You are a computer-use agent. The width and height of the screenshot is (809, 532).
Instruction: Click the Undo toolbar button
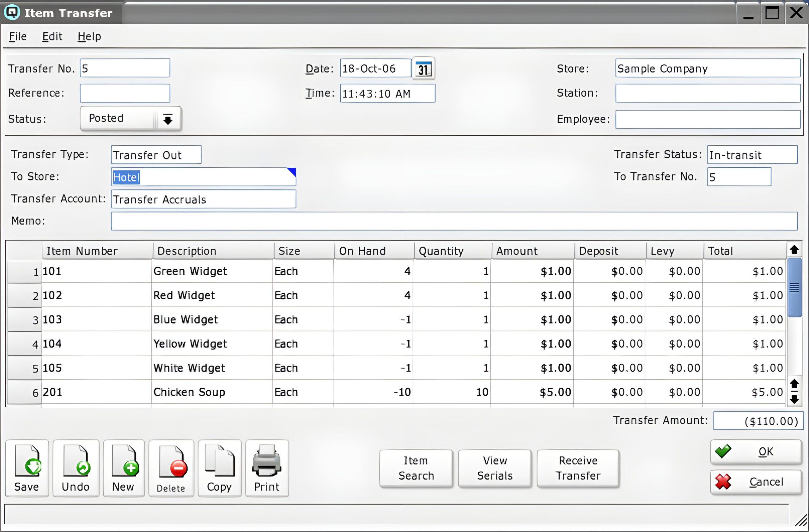(x=76, y=468)
